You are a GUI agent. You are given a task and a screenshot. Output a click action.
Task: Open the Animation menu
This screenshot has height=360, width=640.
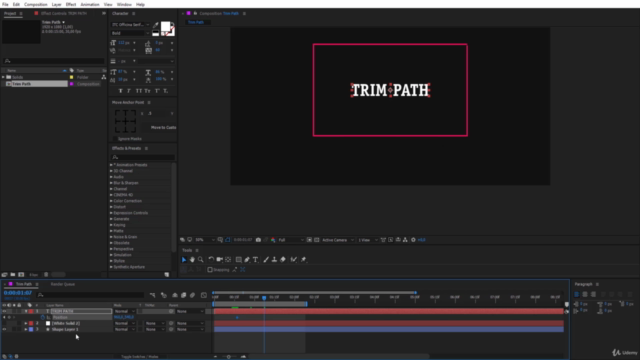(x=90, y=4)
